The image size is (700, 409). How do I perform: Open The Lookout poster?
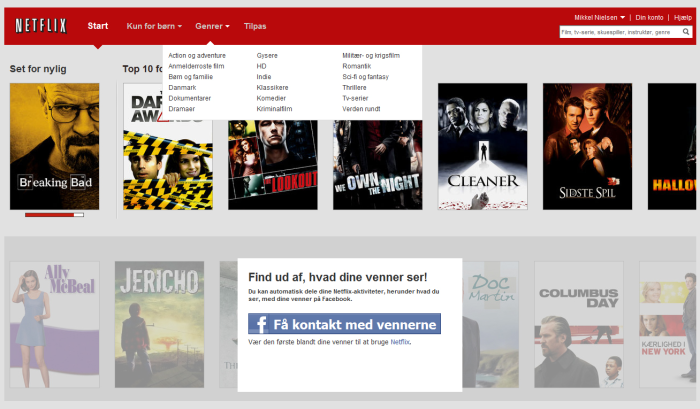coord(273,165)
